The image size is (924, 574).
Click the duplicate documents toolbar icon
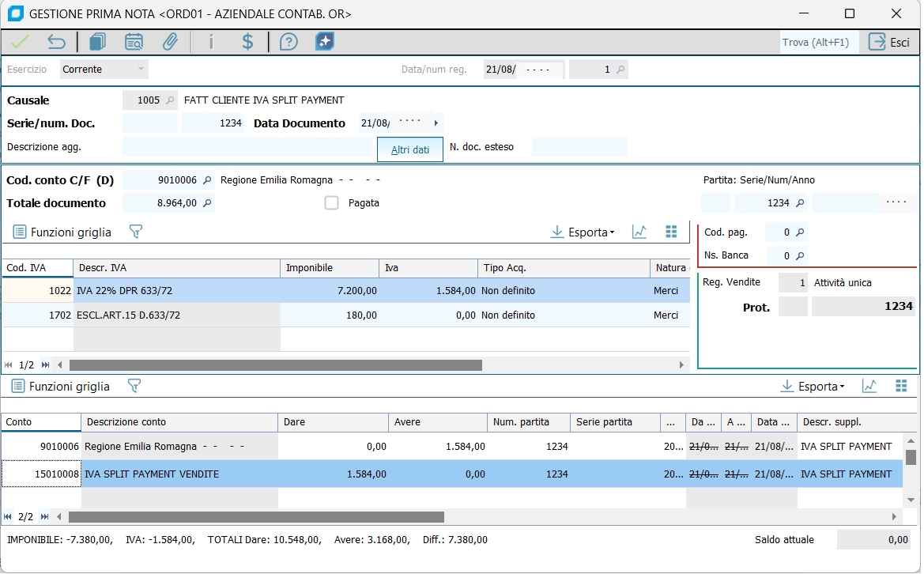(97, 42)
